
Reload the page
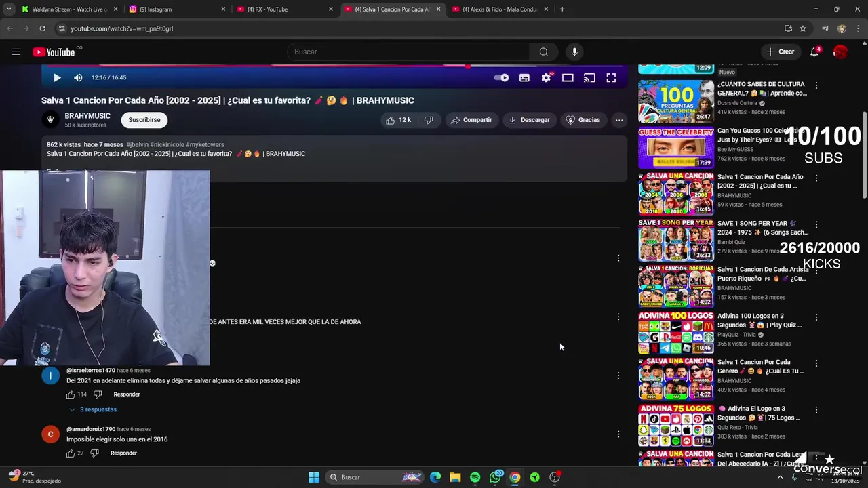pos(42,28)
